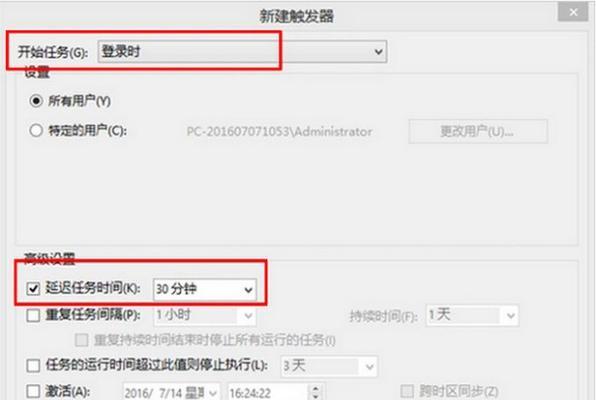596x400 pixels.
Task: Enable the 激活 checkbox
Action: (33, 391)
